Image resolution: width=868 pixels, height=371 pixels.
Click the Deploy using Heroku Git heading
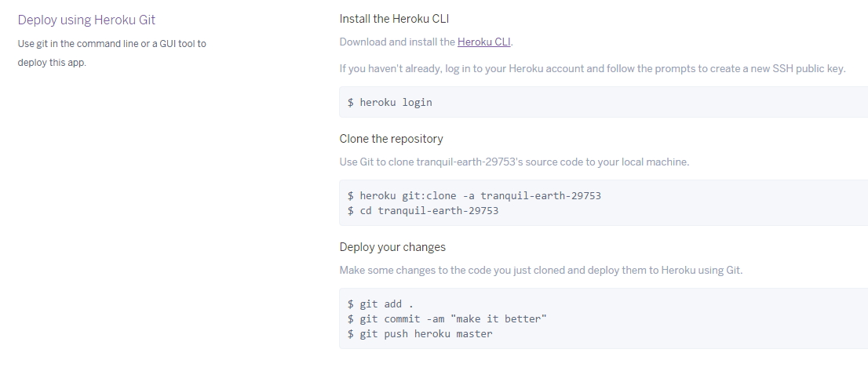[86, 20]
